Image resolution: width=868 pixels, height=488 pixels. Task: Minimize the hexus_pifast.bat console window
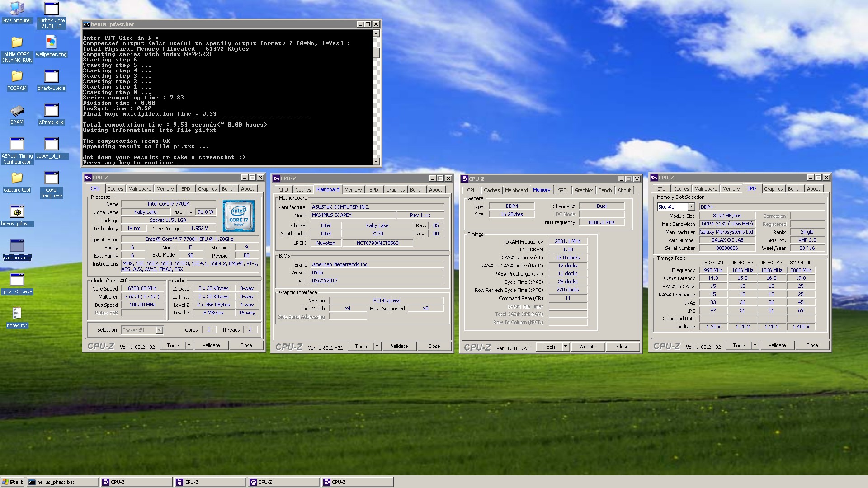pos(360,24)
